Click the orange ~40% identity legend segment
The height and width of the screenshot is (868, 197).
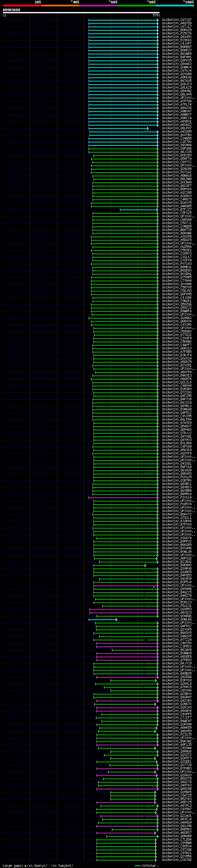tap(60, 6)
